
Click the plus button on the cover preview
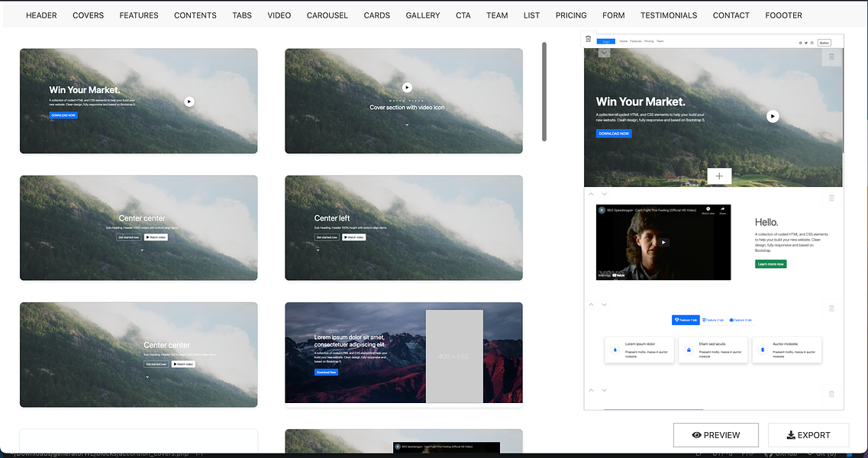(719, 176)
